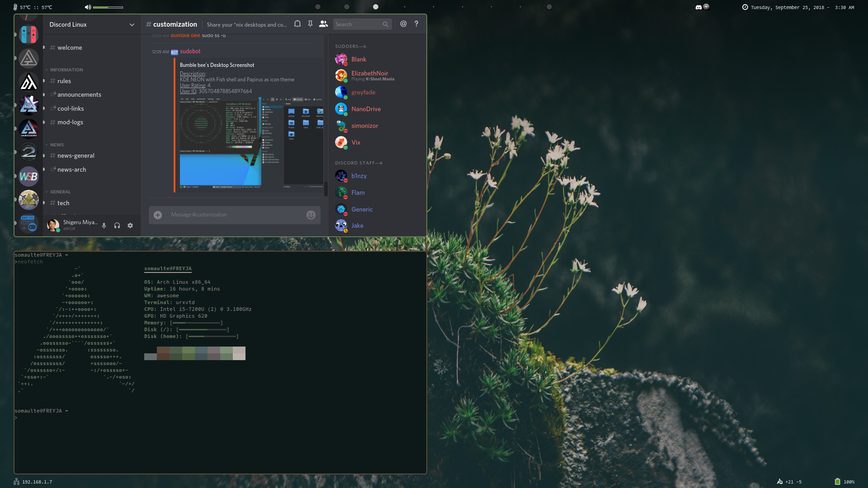This screenshot has width=868, height=488.
Task: Open the Nintendo Switch server icon
Action: coord(28,34)
